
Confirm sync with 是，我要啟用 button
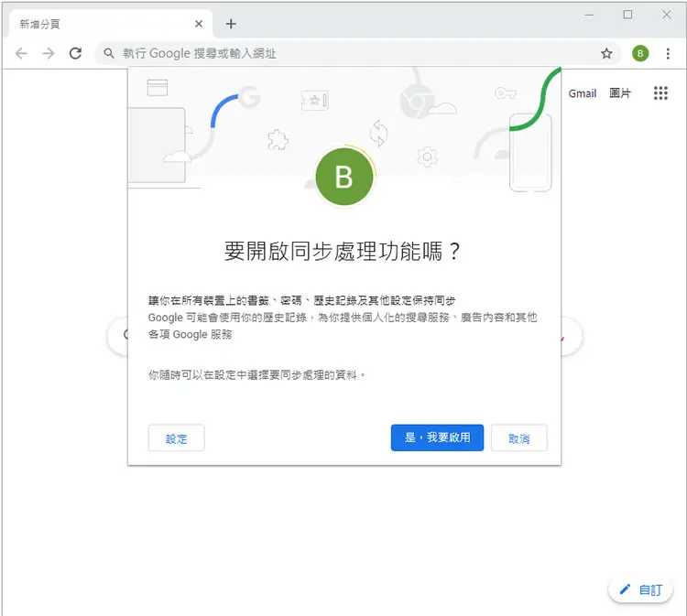(437, 438)
